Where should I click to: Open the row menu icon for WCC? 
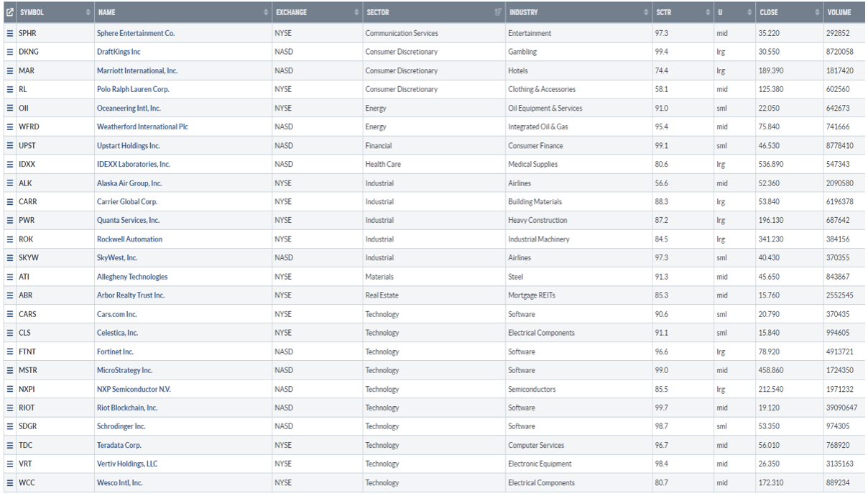coord(10,482)
